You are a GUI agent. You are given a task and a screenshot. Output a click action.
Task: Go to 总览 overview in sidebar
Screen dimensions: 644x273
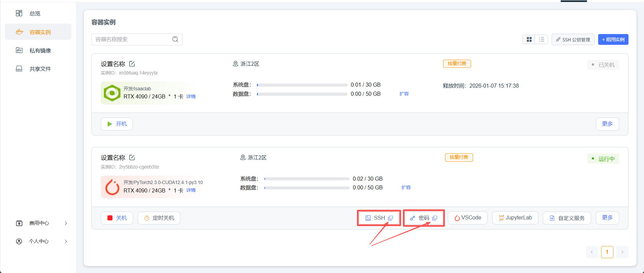(35, 13)
